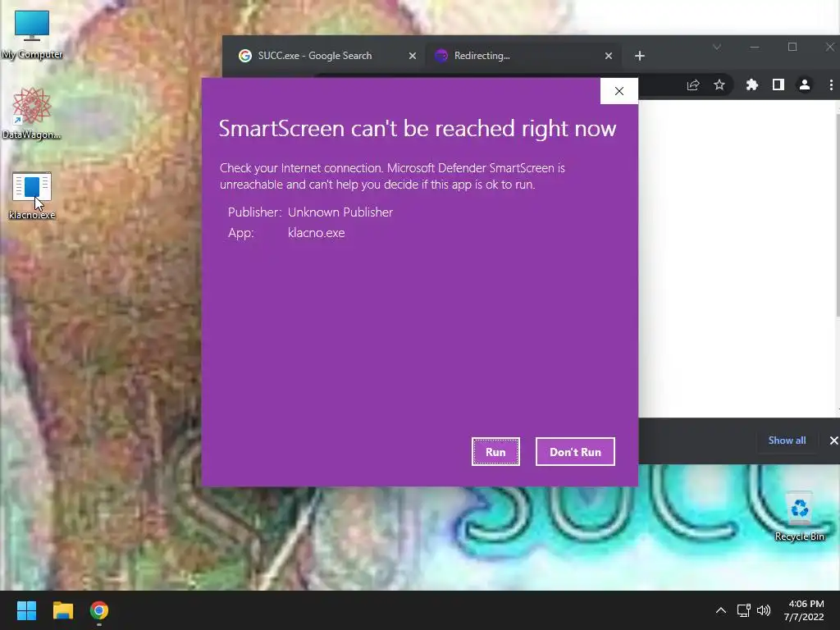840x630 pixels.
Task: Close the SUCC.exe Google Search tab
Action: pyautogui.click(x=413, y=56)
